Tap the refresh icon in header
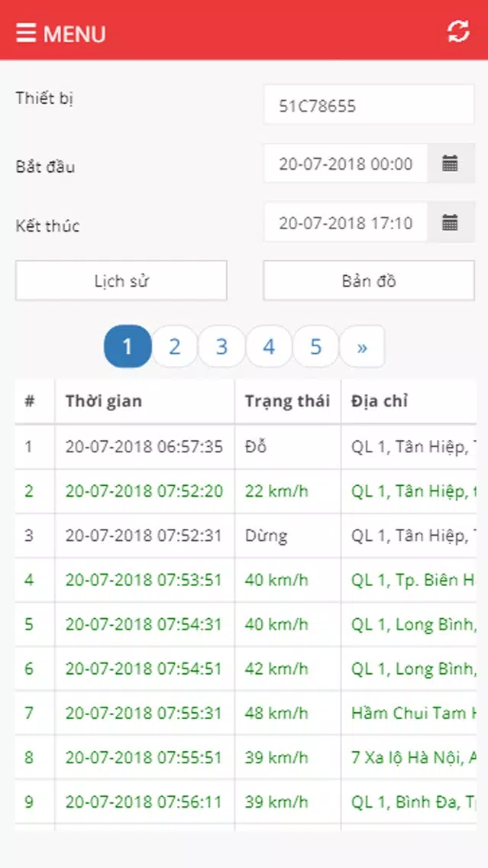The width and height of the screenshot is (488, 868). 458,31
